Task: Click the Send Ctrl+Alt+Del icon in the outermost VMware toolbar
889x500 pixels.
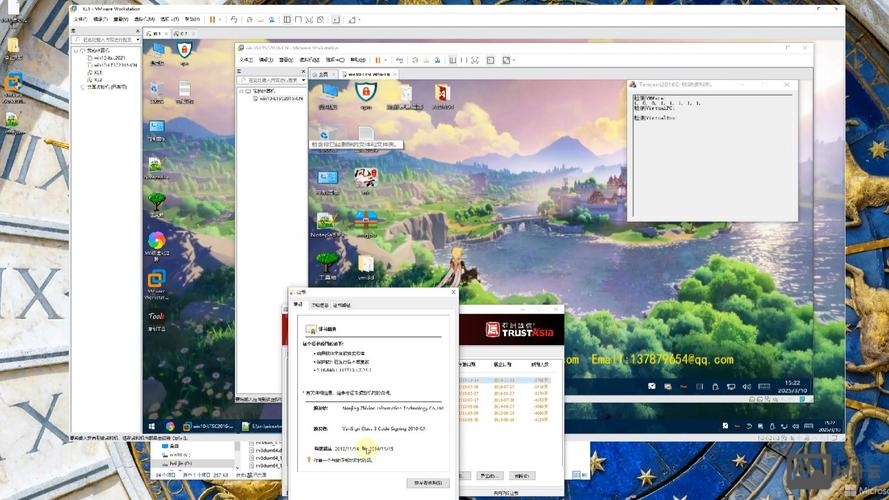Action: click(234, 19)
